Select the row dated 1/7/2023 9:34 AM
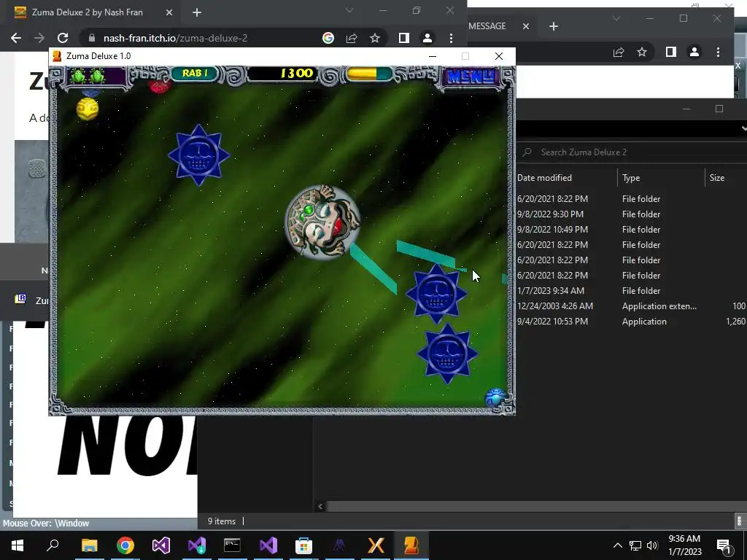This screenshot has height=560, width=747. click(x=632, y=290)
